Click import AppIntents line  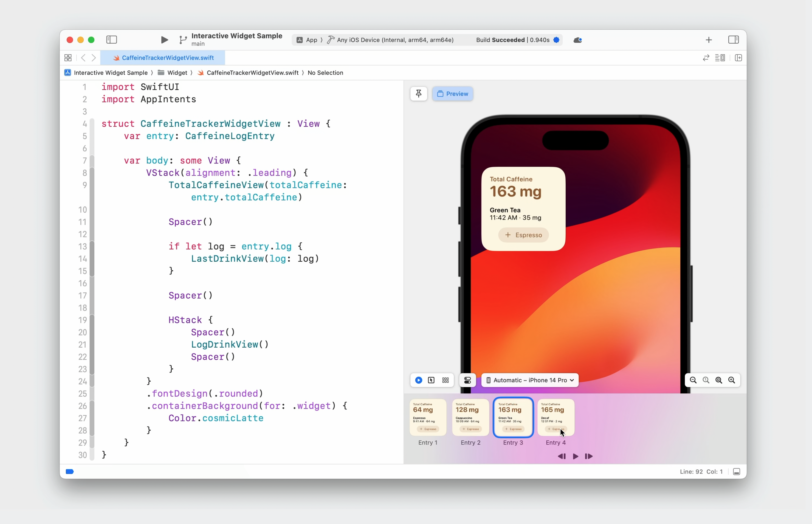149,99
